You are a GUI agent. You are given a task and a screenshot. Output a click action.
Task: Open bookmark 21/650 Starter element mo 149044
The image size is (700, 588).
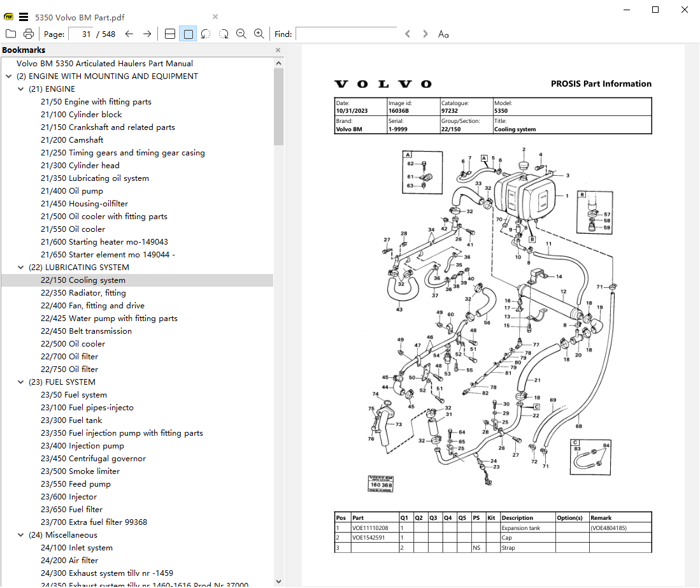tap(108, 254)
